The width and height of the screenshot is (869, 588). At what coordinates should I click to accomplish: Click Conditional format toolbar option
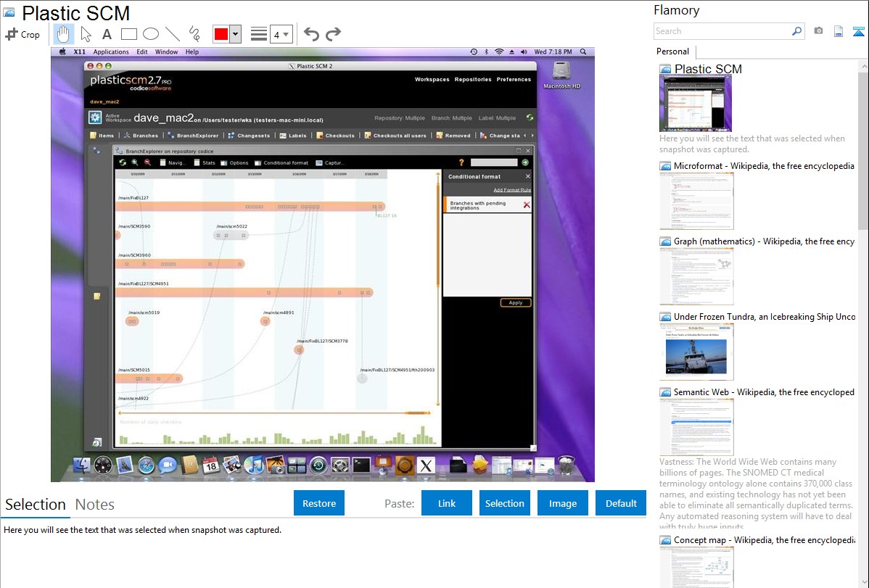tap(281, 163)
